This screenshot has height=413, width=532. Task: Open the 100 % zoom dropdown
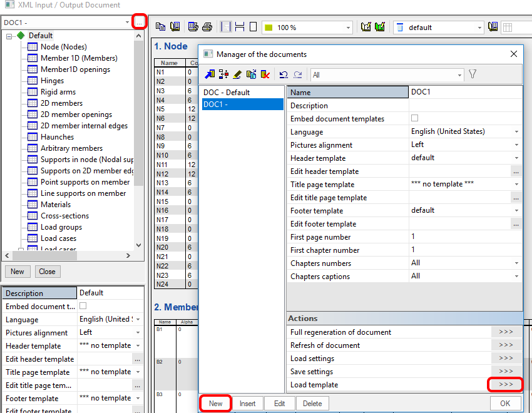pos(349,28)
